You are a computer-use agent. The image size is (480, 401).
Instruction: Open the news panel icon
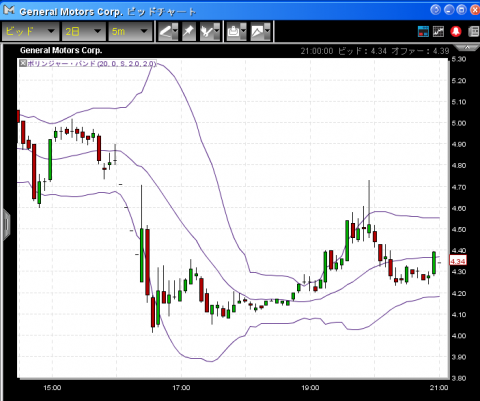point(474,32)
